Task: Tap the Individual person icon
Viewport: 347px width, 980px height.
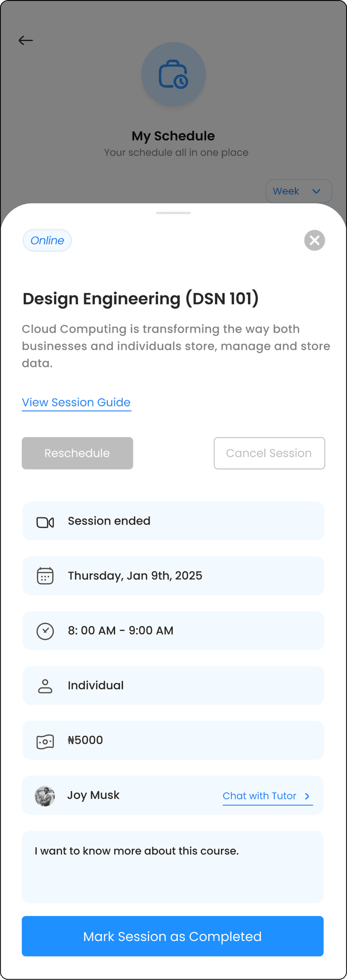Action: pos(45,686)
